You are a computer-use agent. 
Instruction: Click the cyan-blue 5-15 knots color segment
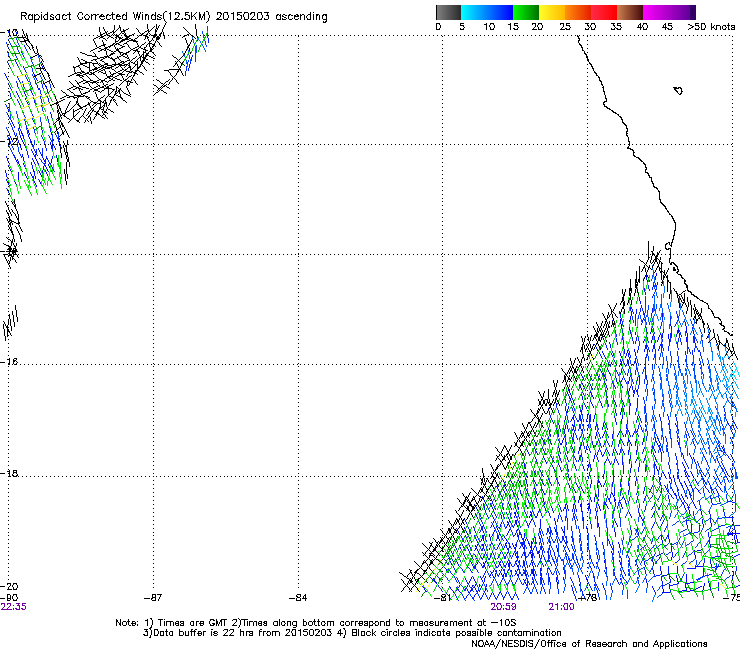pyautogui.click(x=486, y=12)
